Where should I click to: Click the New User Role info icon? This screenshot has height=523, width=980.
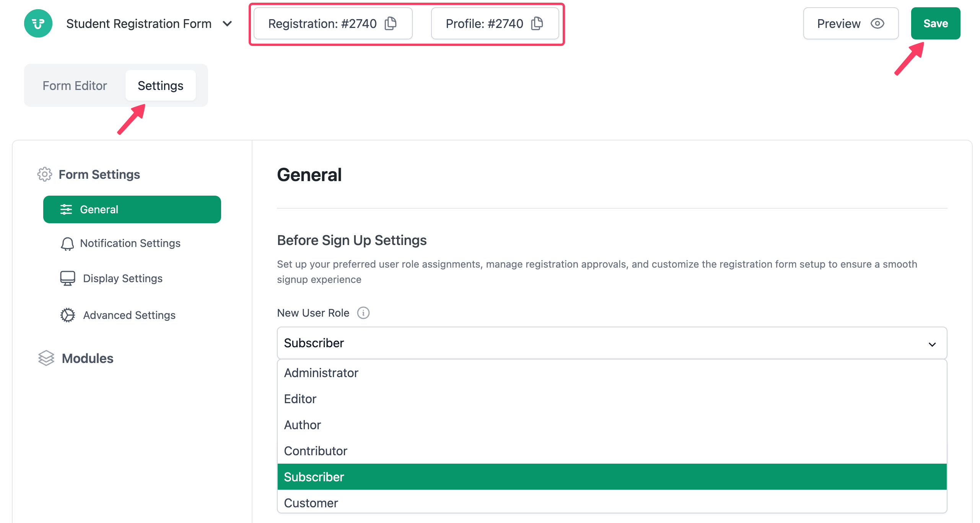(363, 313)
